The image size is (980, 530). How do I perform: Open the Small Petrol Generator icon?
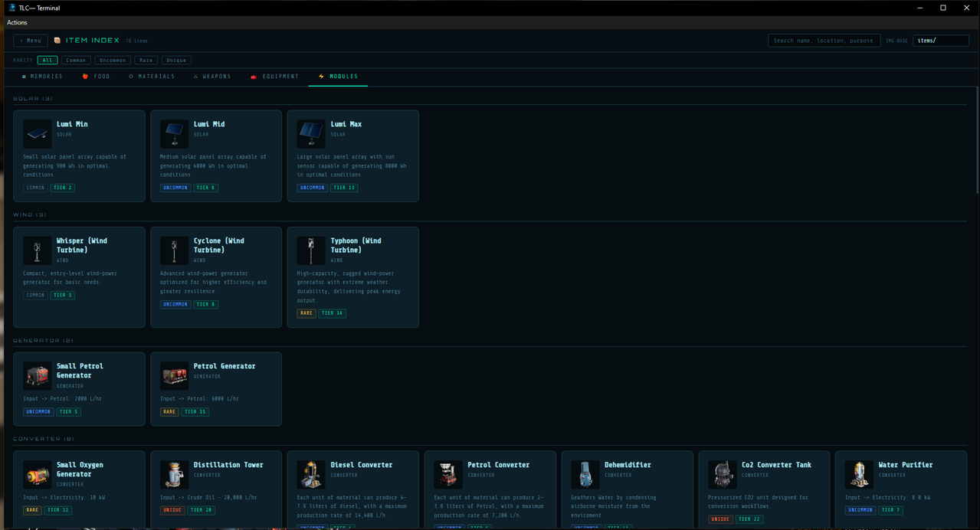[38, 376]
